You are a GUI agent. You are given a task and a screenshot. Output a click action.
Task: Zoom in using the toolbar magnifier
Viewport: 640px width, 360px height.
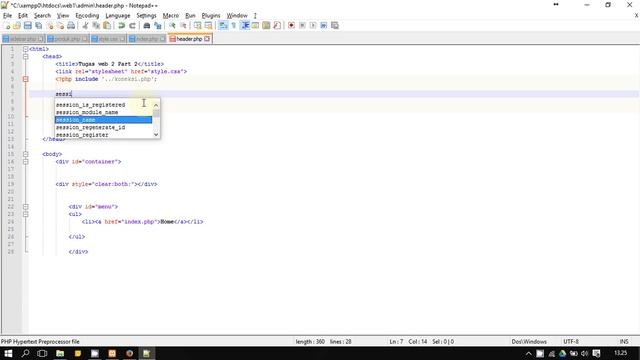click(x=172, y=26)
